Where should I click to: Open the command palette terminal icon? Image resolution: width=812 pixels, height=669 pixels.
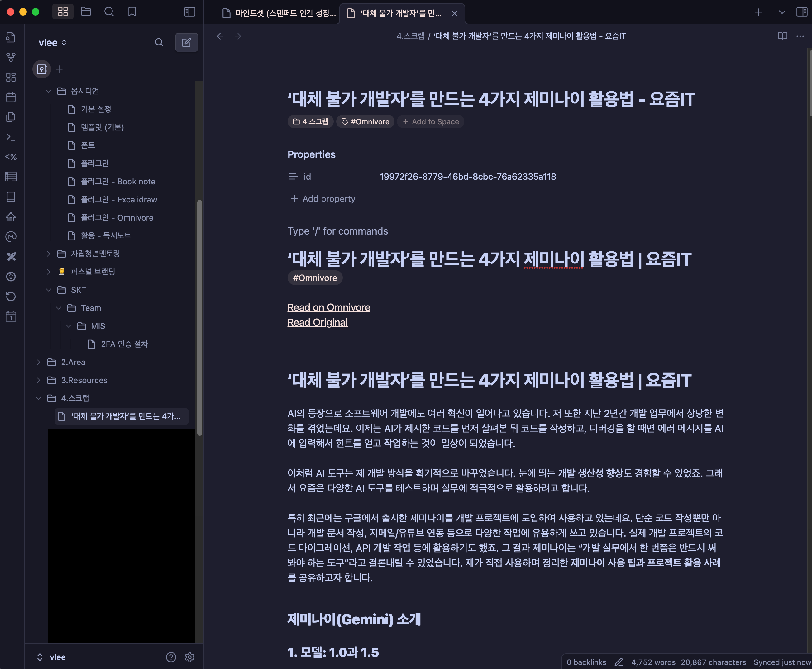[11, 137]
